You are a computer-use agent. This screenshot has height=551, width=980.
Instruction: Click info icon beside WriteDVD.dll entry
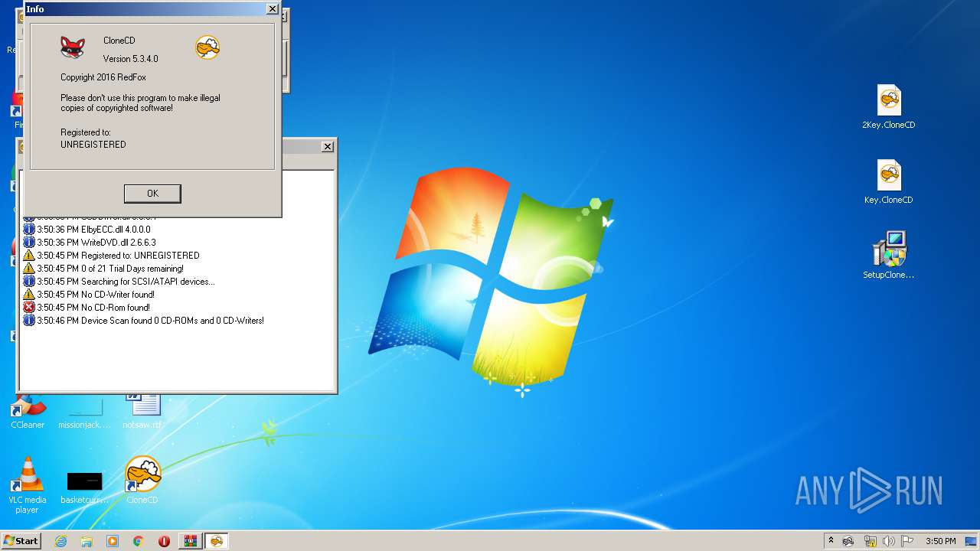(29, 243)
